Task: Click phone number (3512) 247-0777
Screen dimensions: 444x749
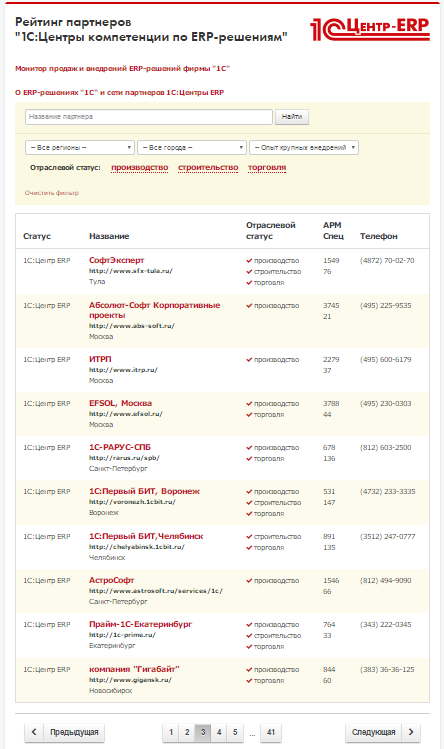Action: click(x=388, y=536)
